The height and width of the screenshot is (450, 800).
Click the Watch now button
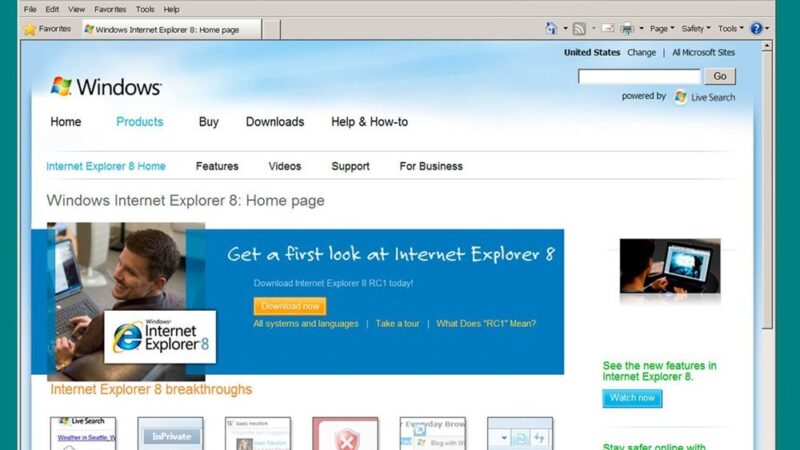(x=632, y=398)
